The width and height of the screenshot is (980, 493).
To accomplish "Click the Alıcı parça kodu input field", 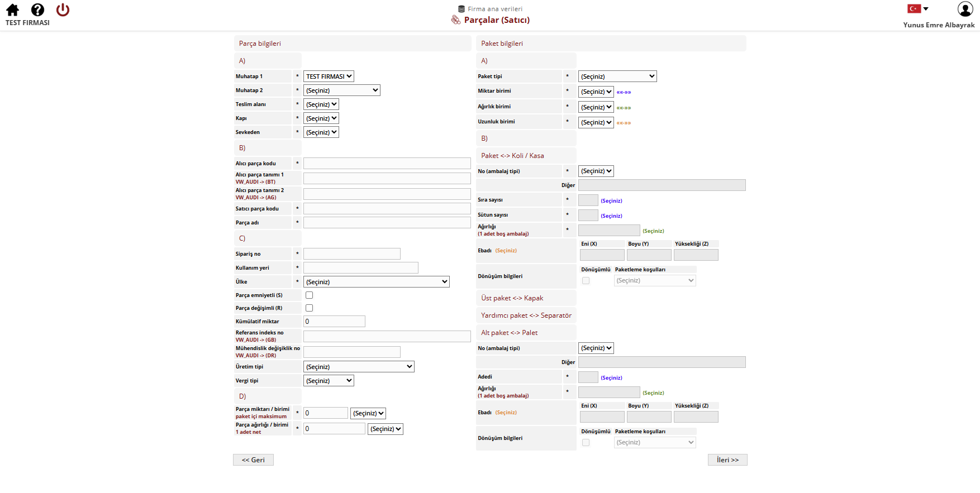I will pos(387,164).
